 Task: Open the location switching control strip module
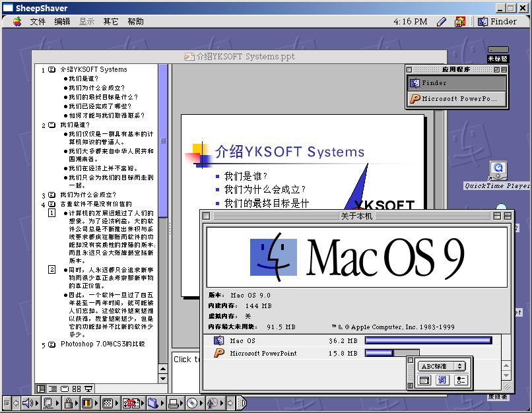(x=133, y=403)
